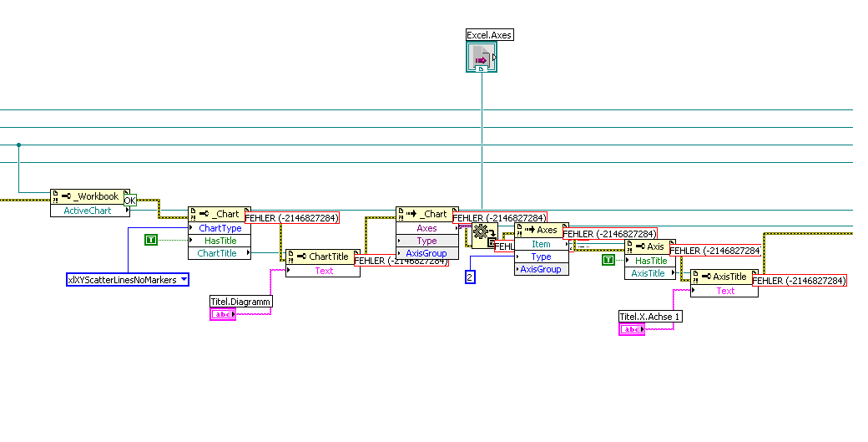Screen dimensions: 868x442
Task: Select the Titel.X.Achse 1 string terminal
Action: 632,329
